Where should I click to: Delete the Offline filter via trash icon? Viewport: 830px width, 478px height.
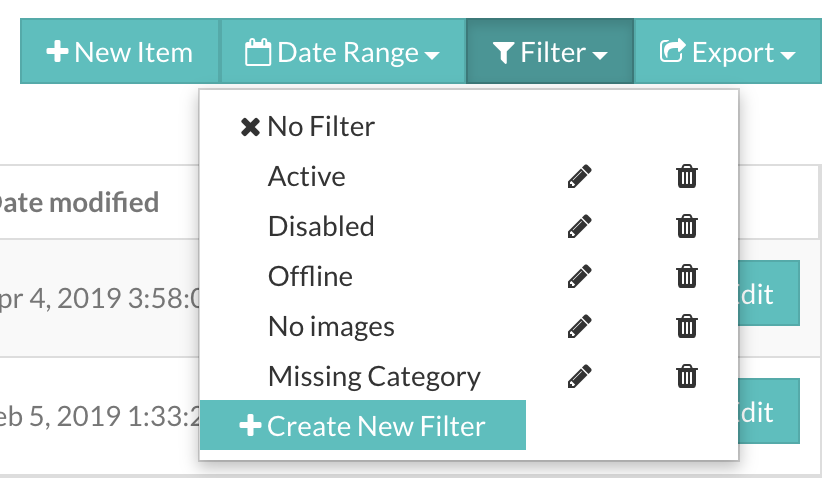[687, 276]
